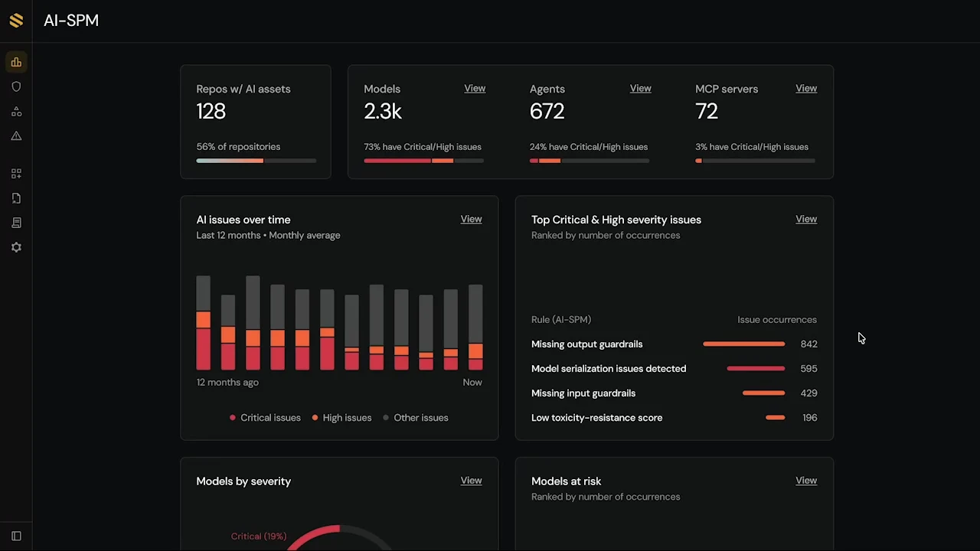The height and width of the screenshot is (551, 980).
Task: Click the Snyk logo in the top bar
Action: click(x=16, y=20)
